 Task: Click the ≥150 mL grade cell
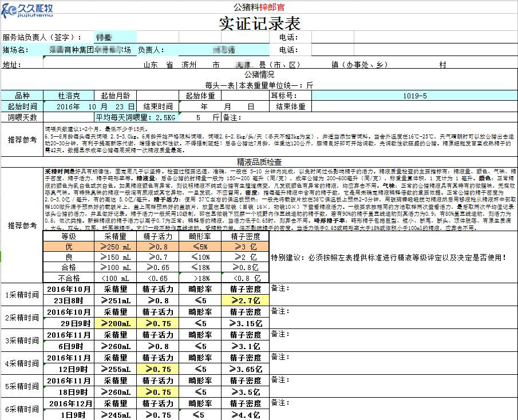point(115,257)
